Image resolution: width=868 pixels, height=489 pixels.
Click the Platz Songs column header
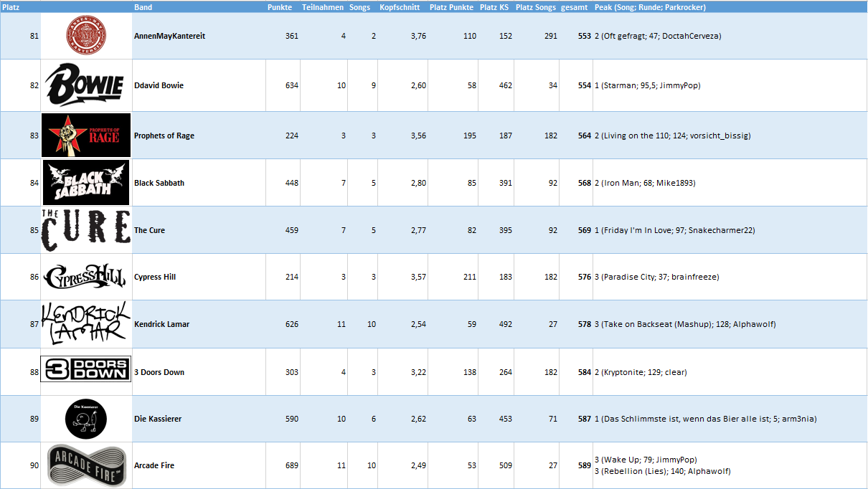point(536,7)
